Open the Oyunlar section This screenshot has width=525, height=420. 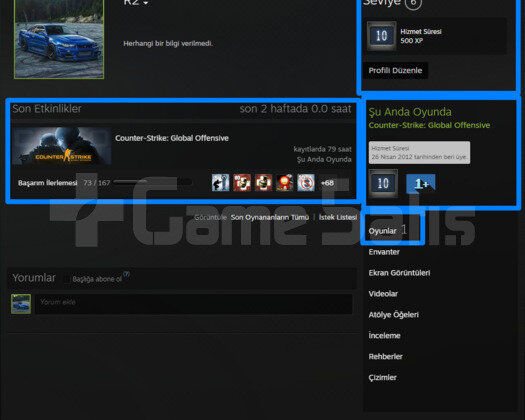click(x=382, y=231)
